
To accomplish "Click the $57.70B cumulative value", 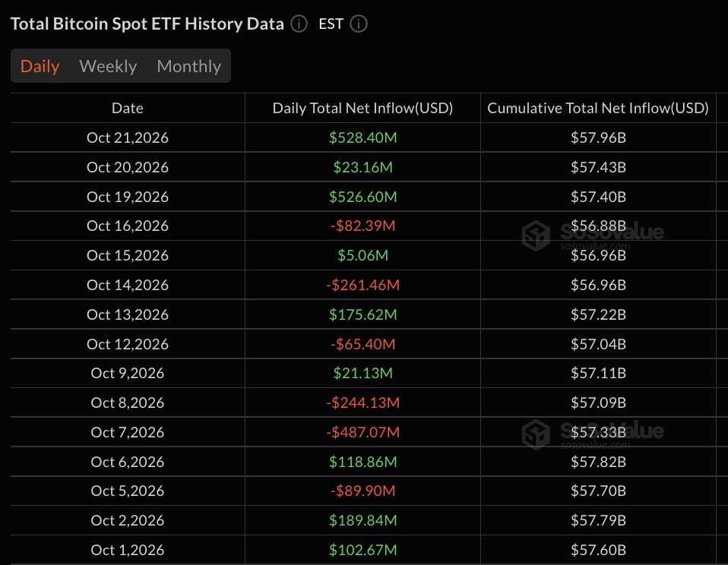I will pos(599,491).
